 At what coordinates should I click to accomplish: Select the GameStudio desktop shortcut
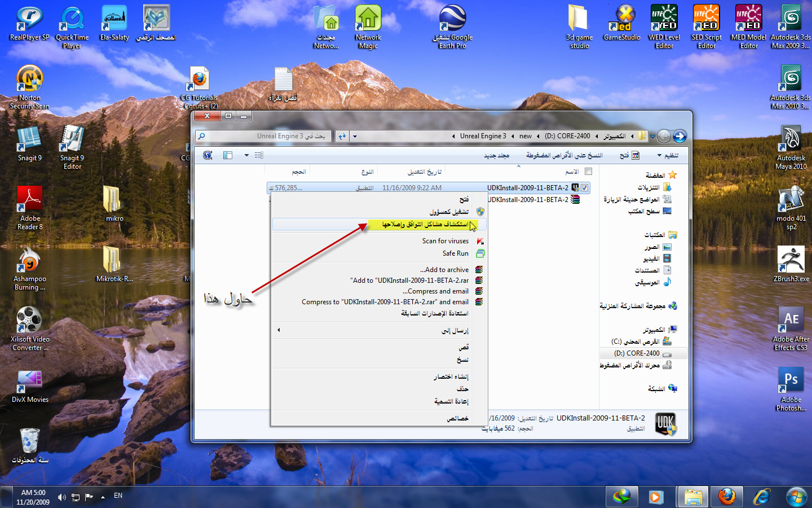622,24
